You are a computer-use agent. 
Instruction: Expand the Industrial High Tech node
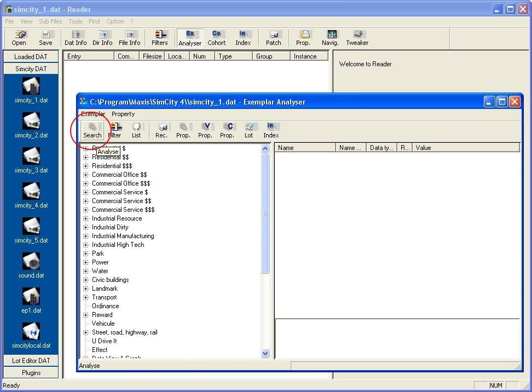(x=85, y=245)
